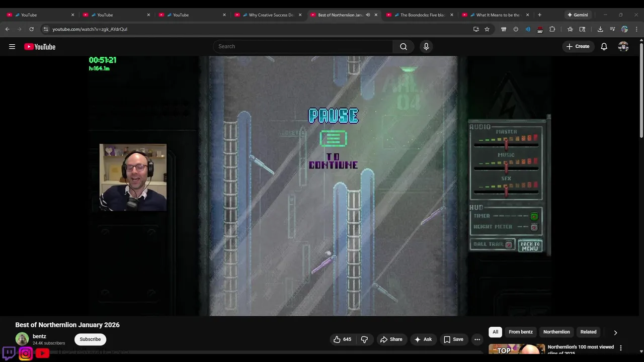644x362 pixels.
Task: Open Chrome three-dot menu
Action: coord(636,29)
